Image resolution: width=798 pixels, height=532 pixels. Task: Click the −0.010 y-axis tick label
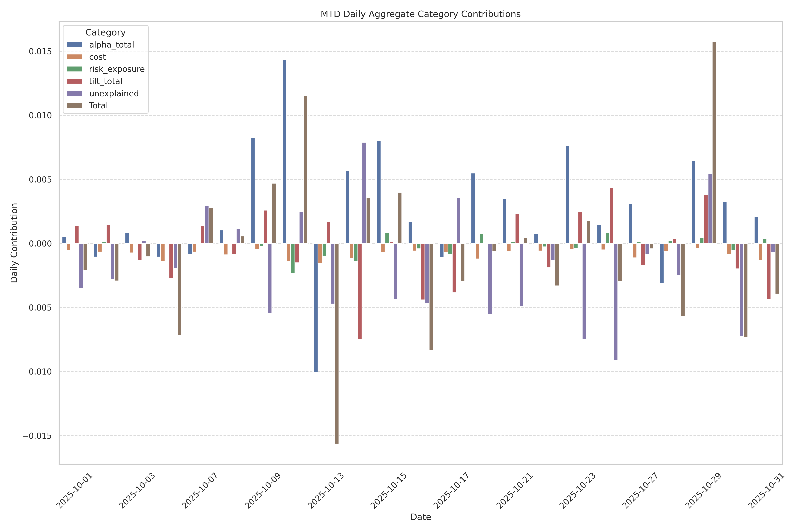37,372
